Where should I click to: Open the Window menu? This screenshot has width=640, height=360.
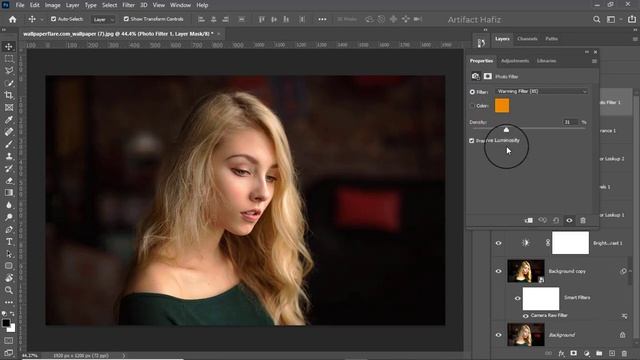tap(180, 5)
